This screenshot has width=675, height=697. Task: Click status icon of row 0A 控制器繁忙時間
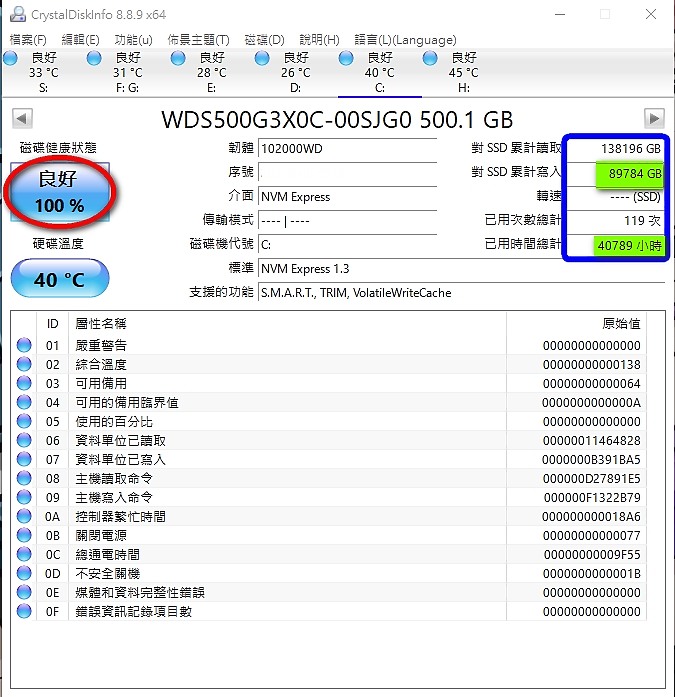click(24, 516)
